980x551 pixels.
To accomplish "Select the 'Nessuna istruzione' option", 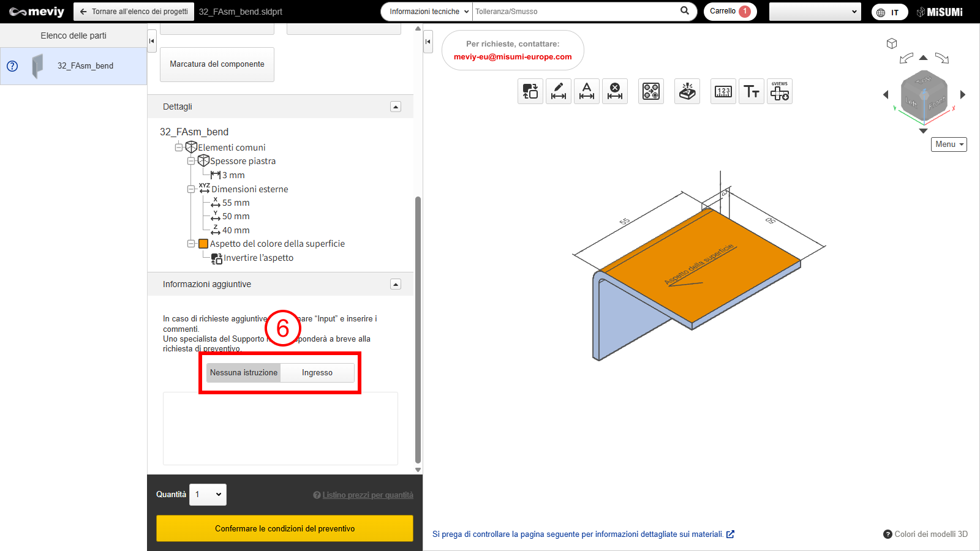I will (244, 373).
